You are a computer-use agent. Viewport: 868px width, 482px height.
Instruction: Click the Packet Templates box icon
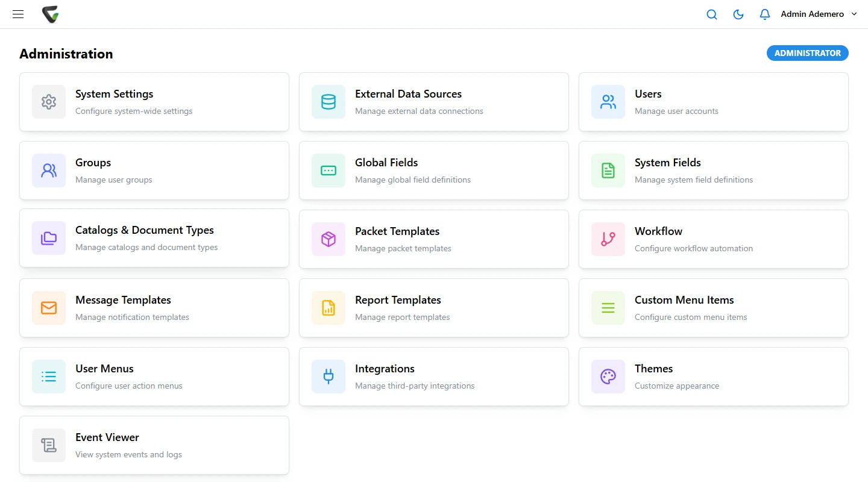coord(329,239)
